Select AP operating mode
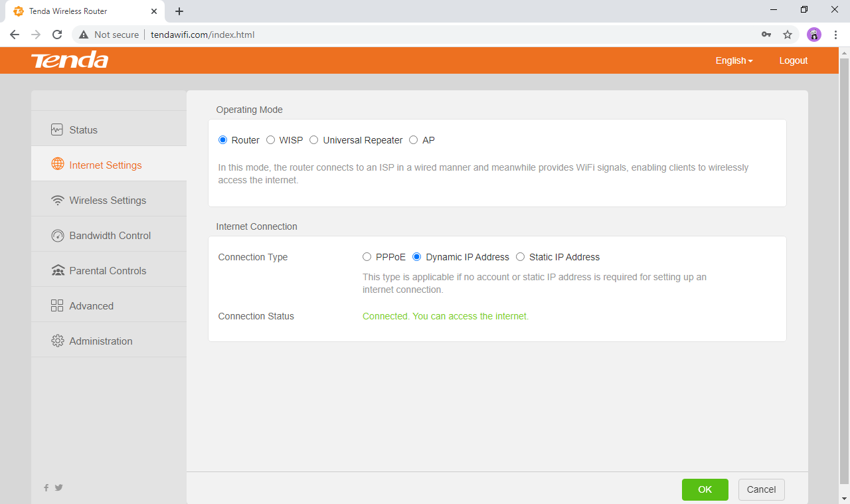Viewport: 850px width, 504px height. click(414, 140)
